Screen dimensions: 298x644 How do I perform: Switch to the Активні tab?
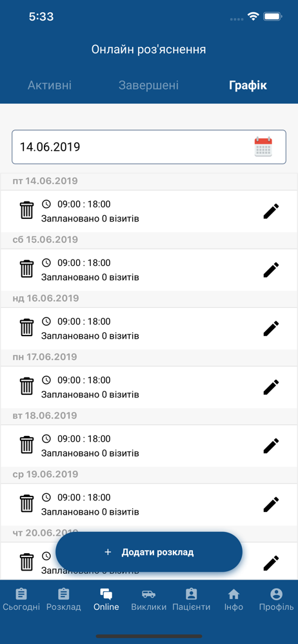pyautogui.click(x=50, y=86)
